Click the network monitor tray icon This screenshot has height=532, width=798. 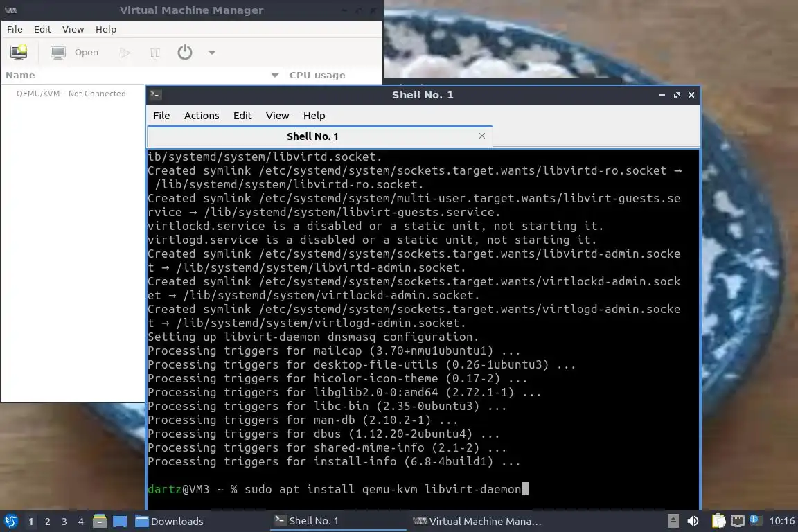pos(737,521)
